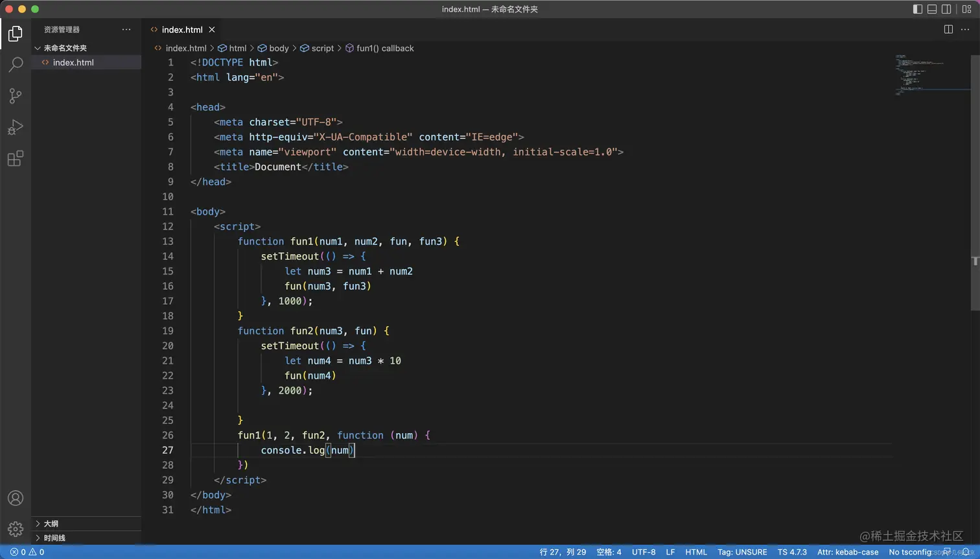The width and height of the screenshot is (980, 559).
Task: Place cursor on fun(num3, fun3) line
Action: pos(328,286)
